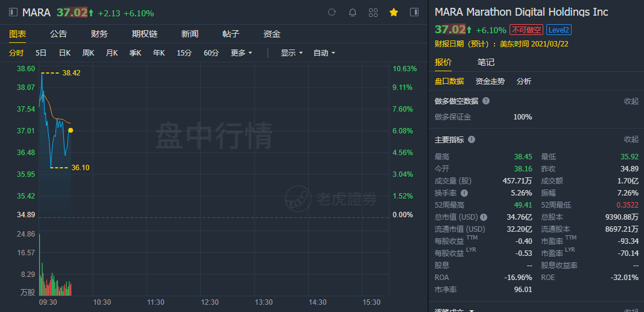Open the 期权链 tab

145,34
